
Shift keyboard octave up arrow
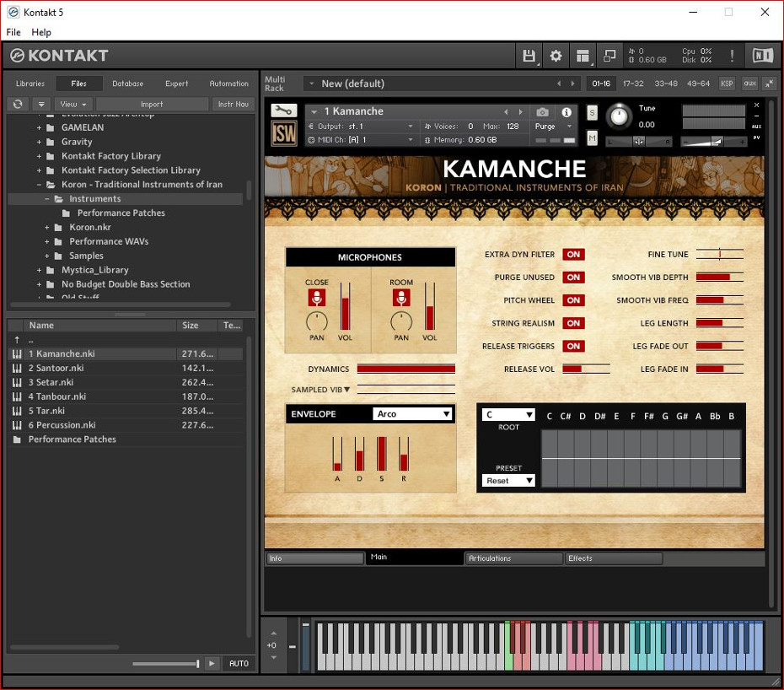click(x=273, y=633)
